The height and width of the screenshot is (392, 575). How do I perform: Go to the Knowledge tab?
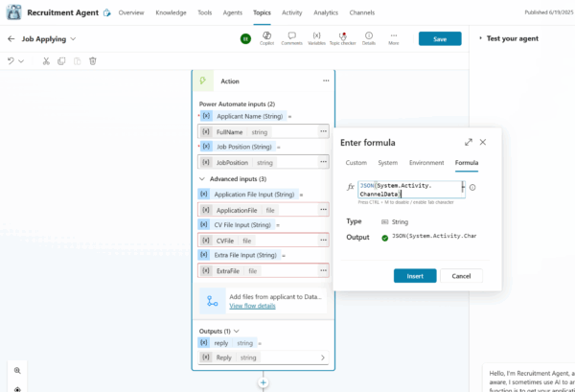pos(171,12)
